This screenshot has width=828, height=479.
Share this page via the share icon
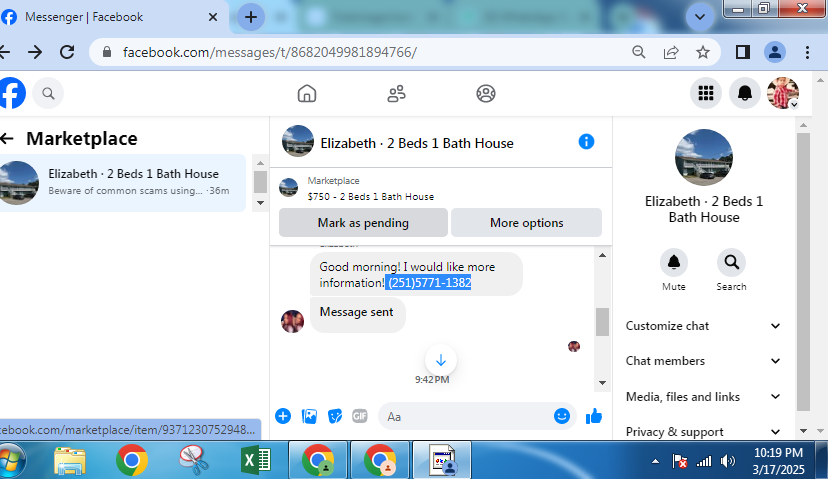point(671,52)
